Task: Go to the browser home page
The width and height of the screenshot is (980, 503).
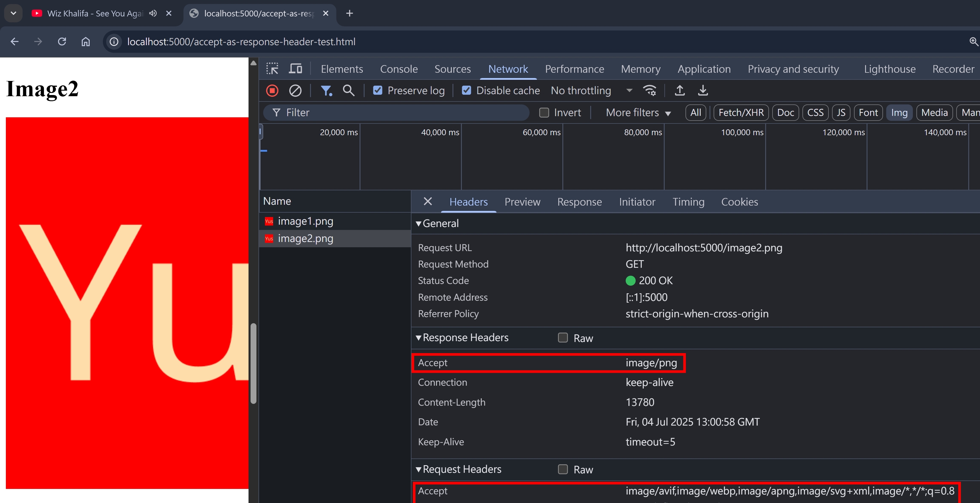Action: coord(86,42)
